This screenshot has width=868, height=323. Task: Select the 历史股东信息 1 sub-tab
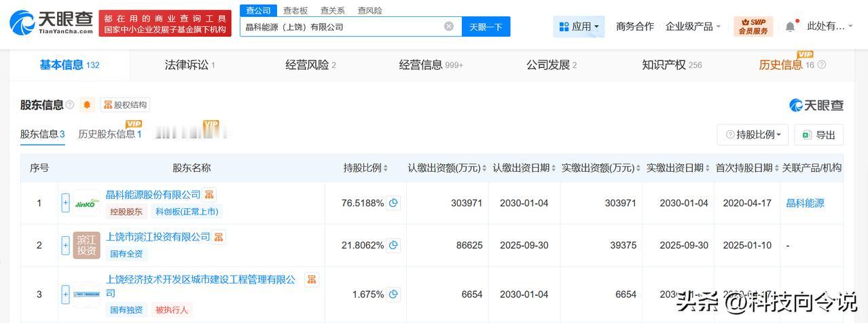pos(110,134)
